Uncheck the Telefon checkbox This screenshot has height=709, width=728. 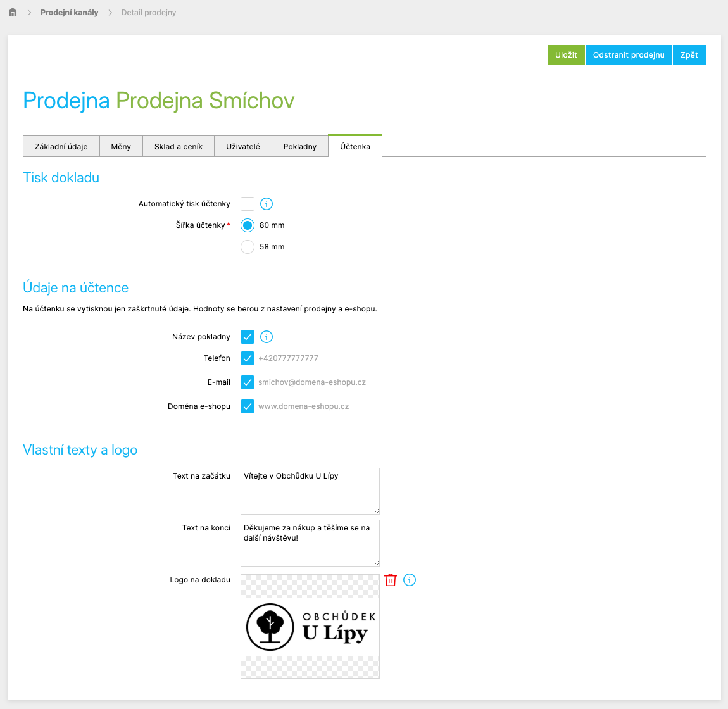pos(248,358)
